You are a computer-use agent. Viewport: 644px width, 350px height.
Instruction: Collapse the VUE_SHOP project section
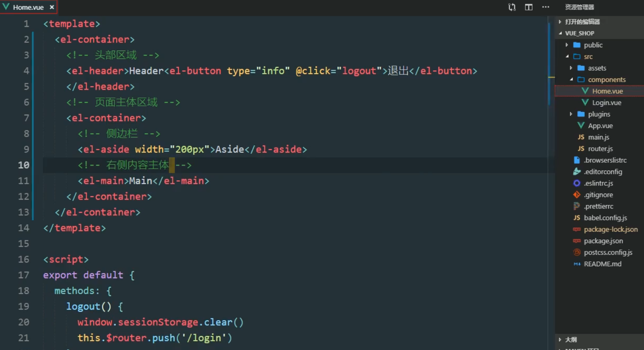point(560,33)
